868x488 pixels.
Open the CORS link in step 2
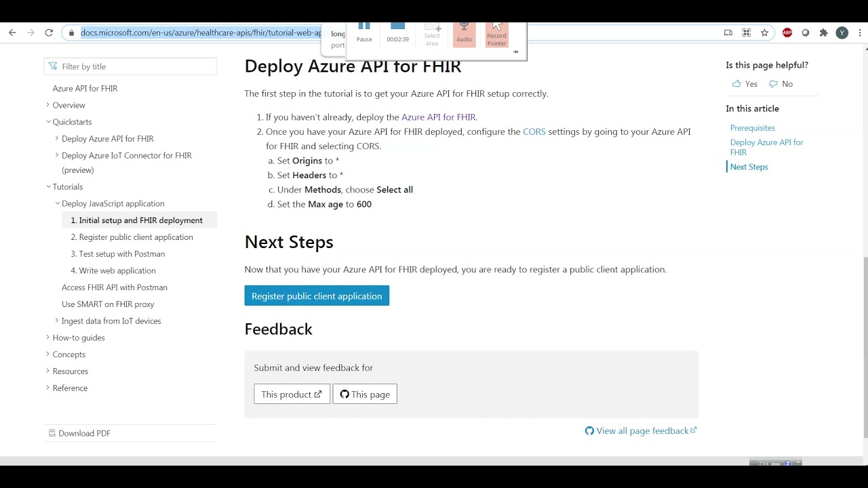(x=534, y=131)
